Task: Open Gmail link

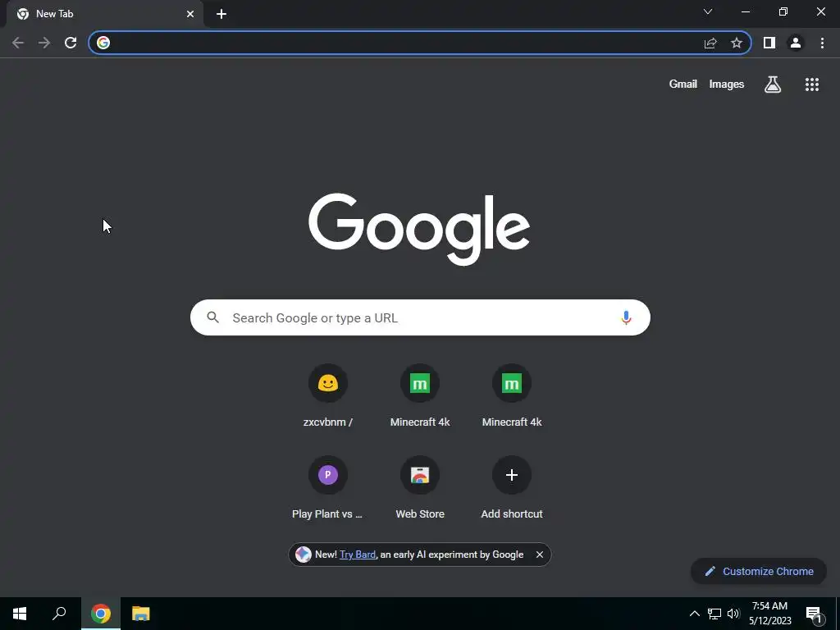Action: (683, 84)
